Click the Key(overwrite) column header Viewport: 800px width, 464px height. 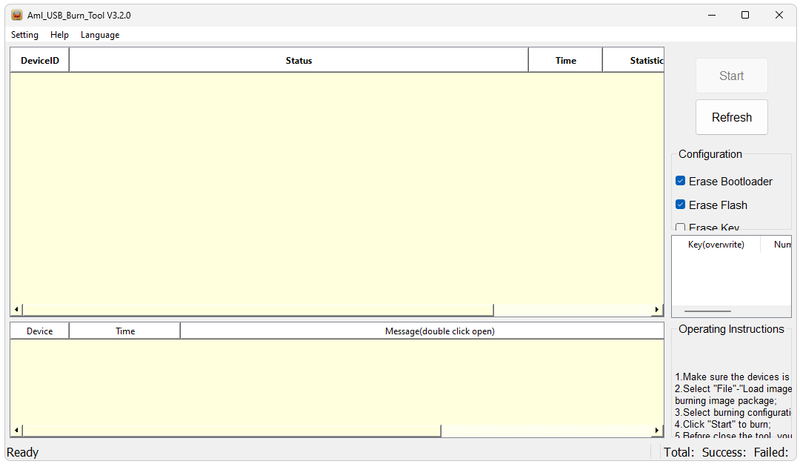(x=716, y=245)
